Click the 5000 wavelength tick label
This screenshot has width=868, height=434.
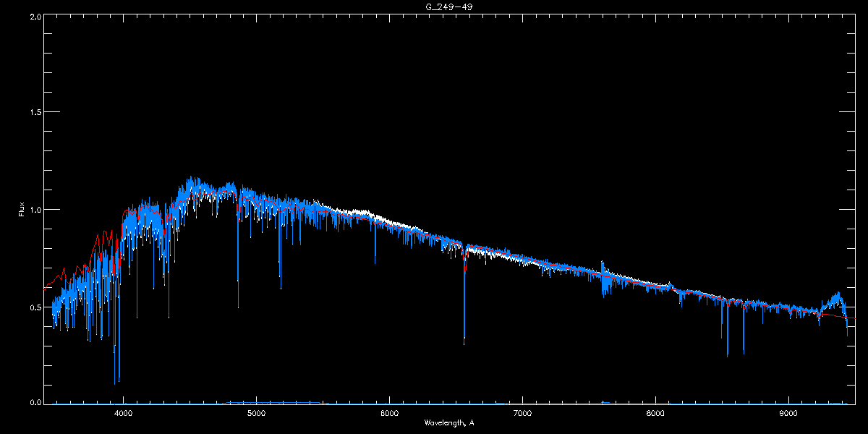pyautogui.click(x=257, y=412)
